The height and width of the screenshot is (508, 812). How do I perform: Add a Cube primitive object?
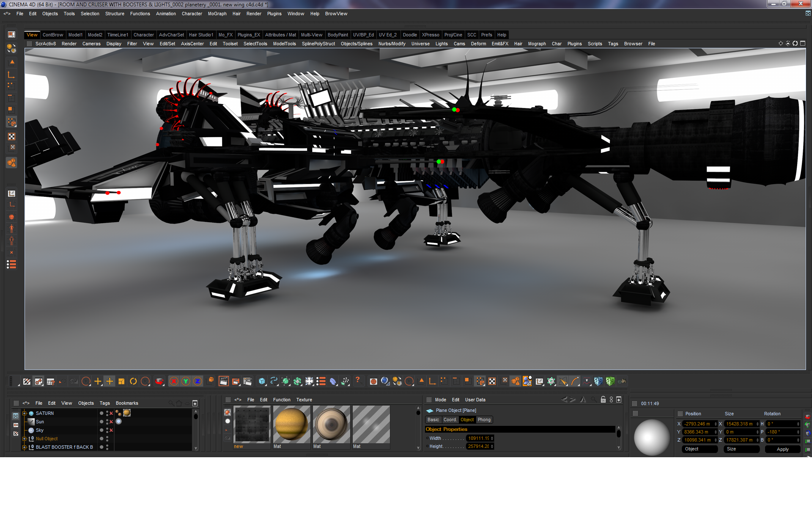pyautogui.click(x=262, y=381)
